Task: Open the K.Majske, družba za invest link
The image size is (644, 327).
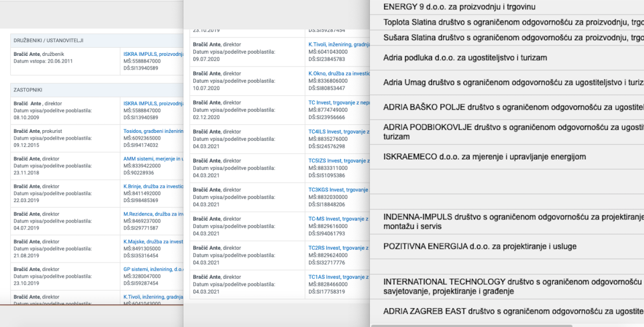Action: [x=153, y=242]
